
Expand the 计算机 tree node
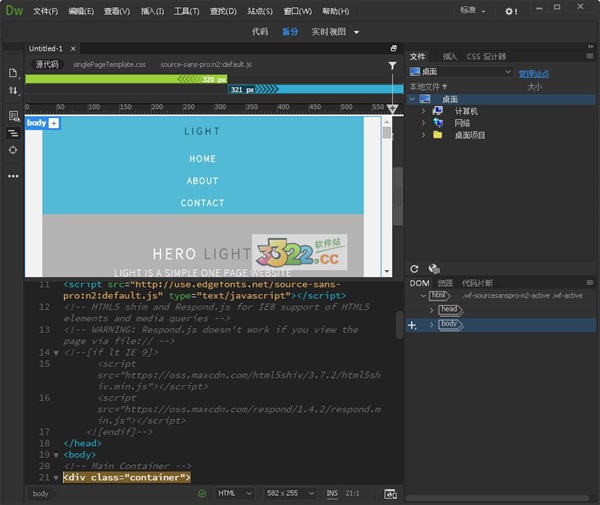coord(424,111)
